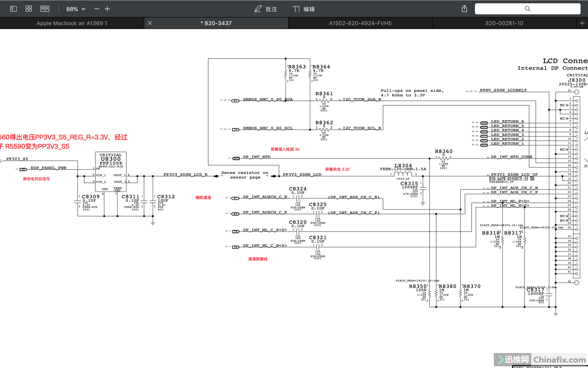Select the LED_RETURN_6 signal label
This screenshot has width=588, height=368.
tap(507, 121)
